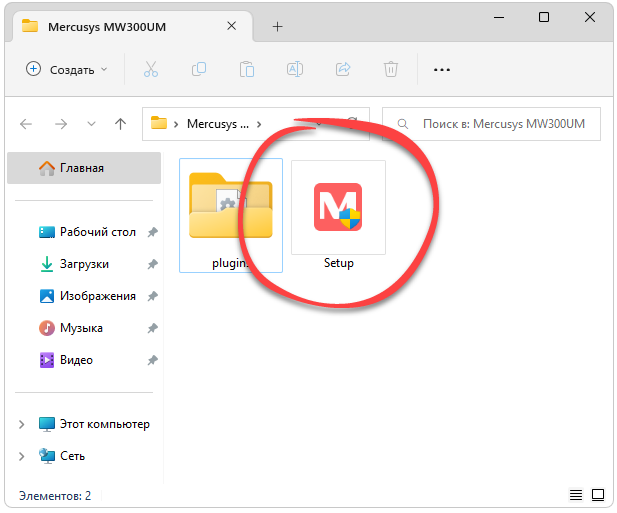Select Сеть in the sidebar
Viewport: 617px width, 513px height.
pyautogui.click(x=62, y=456)
